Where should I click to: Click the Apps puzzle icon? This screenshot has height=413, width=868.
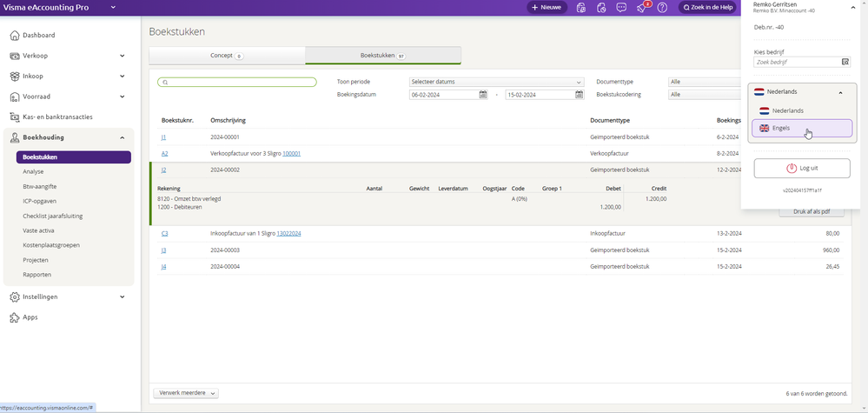(15, 317)
